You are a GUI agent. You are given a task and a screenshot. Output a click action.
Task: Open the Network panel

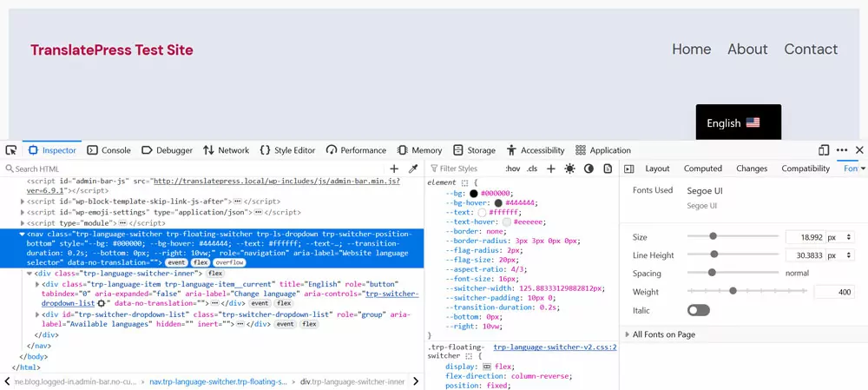click(x=226, y=150)
